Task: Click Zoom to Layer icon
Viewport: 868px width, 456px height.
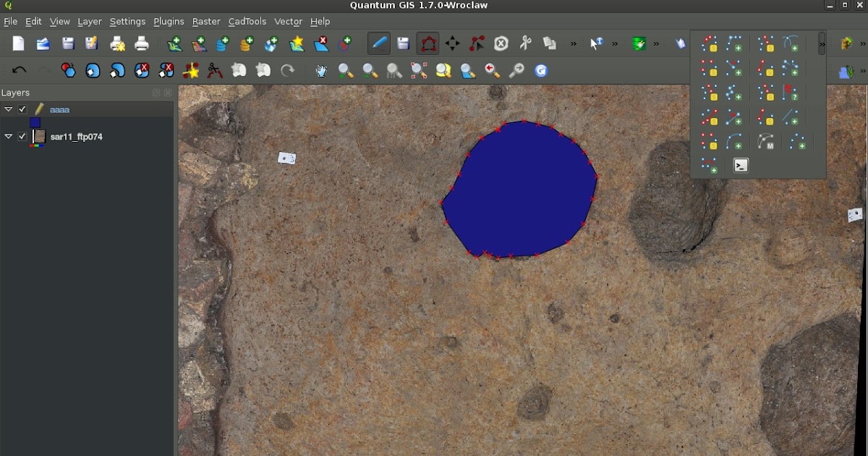Action: click(468, 71)
